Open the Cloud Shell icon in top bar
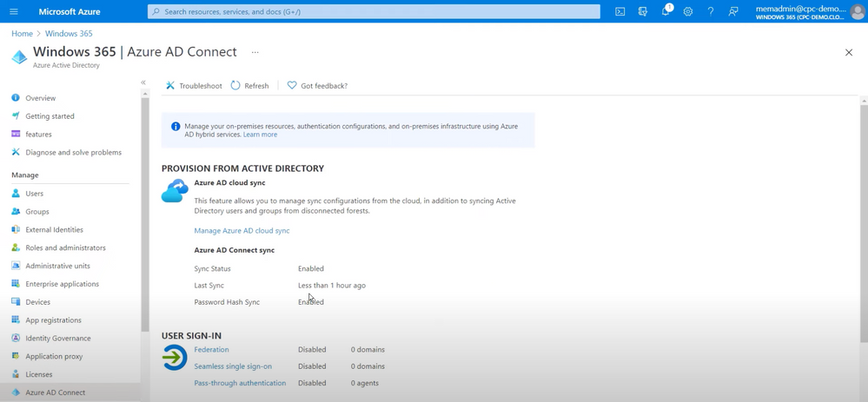The height and width of the screenshot is (402, 868). pyautogui.click(x=620, y=12)
